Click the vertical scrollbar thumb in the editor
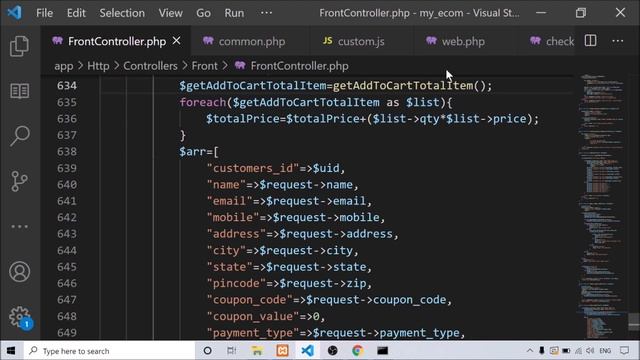Screen dimensions: 640x360 [634, 322]
